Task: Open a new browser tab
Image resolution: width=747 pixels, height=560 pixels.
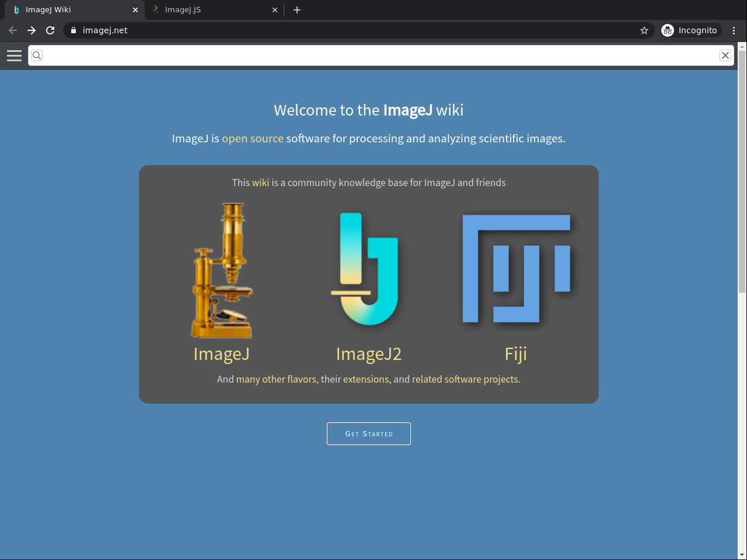Action: (297, 10)
